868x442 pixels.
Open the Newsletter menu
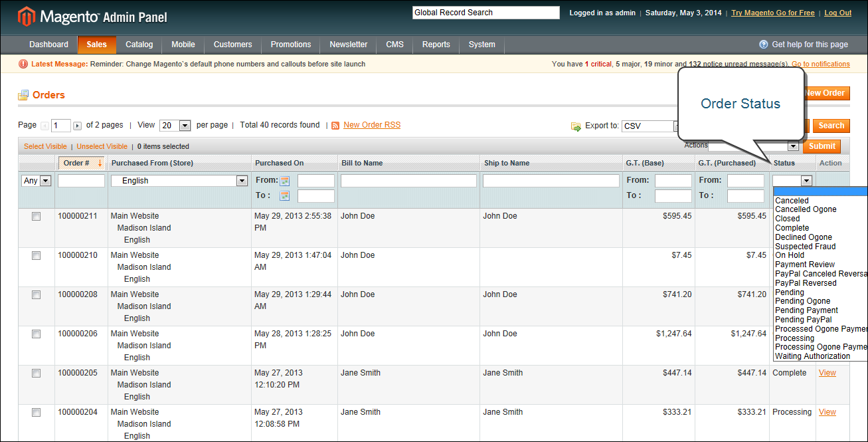point(349,45)
